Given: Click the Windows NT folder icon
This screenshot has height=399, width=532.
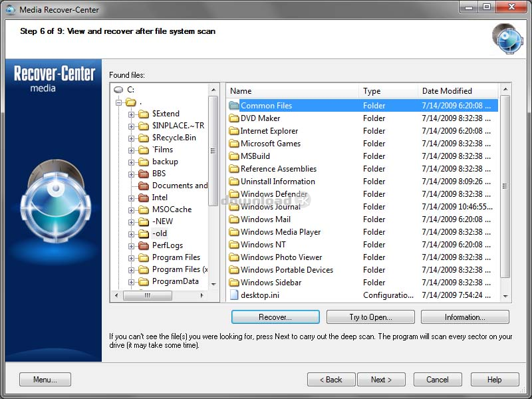Looking at the screenshot, I should [x=234, y=244].
